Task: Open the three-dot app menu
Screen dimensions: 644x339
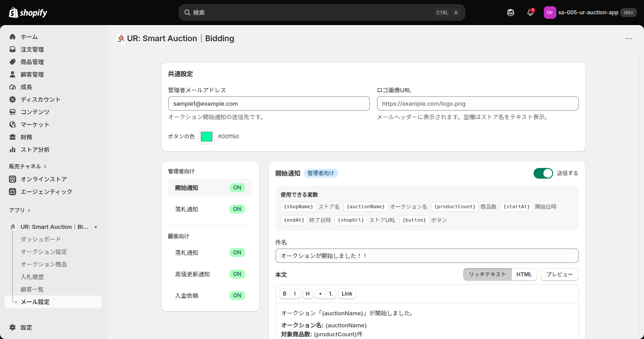Action: tap(629, 39)
